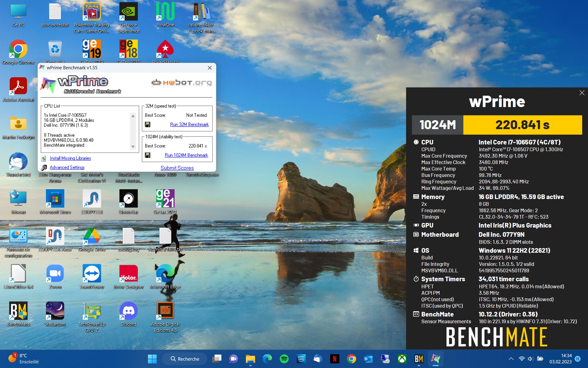Select BenchMate desktop icon
The height and width of the screenshot is (368, 588).
click(x=18, y=314)
